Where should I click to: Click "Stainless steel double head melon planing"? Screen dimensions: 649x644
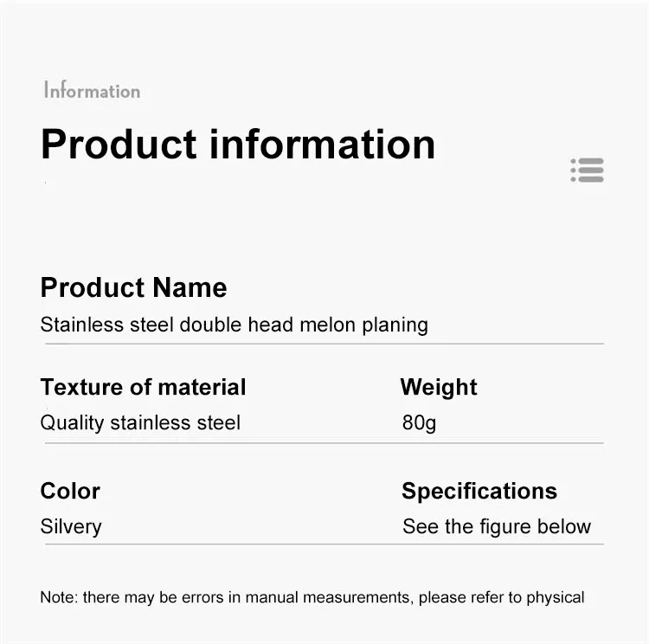[234, 325]
